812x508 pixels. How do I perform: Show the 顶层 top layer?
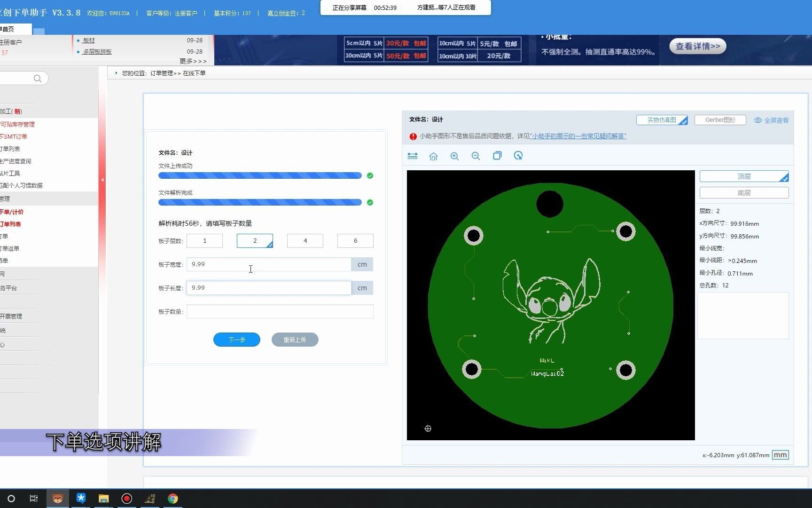(744, 176)
